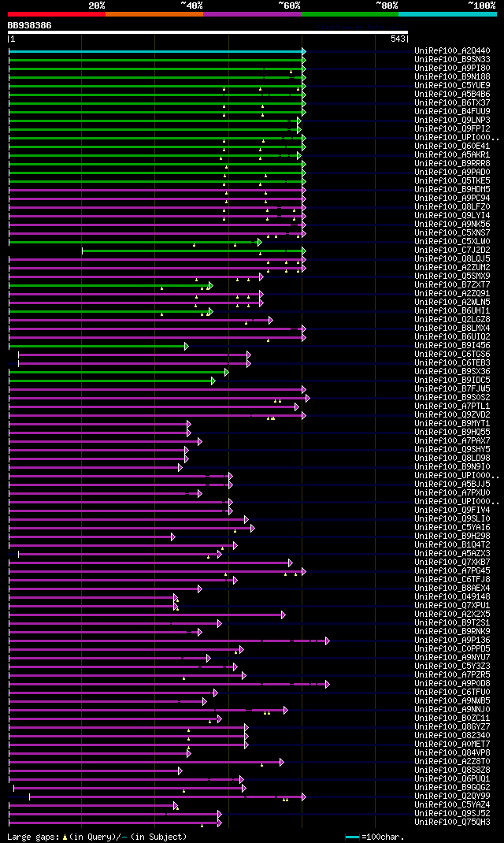Click the UniRef100_Q5TKE5 hit name

[452, 181]
